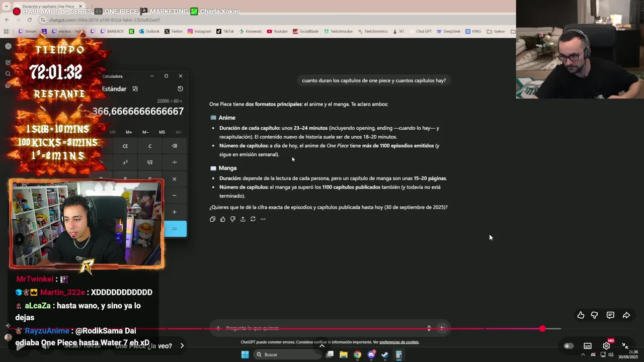Click calculator M− memory button
Screen dimensions: 644x362
(145, 132)
